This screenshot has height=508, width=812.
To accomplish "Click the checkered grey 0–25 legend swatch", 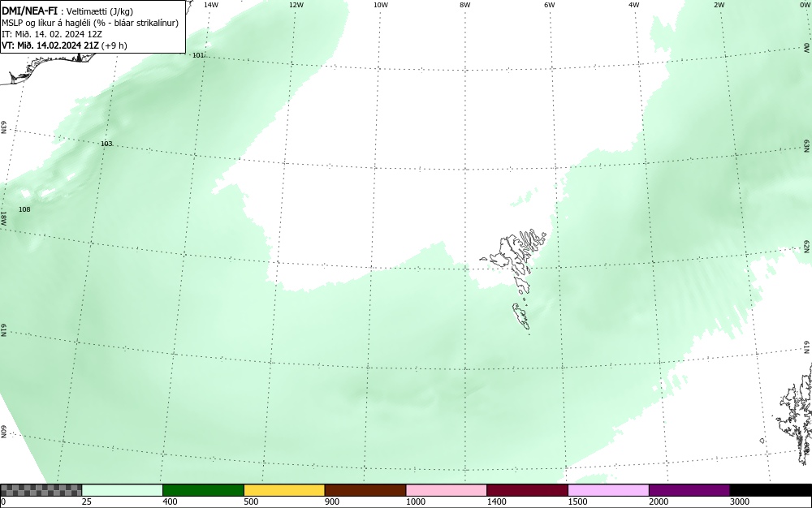I will pyautogui.click(x=41, y=490).
